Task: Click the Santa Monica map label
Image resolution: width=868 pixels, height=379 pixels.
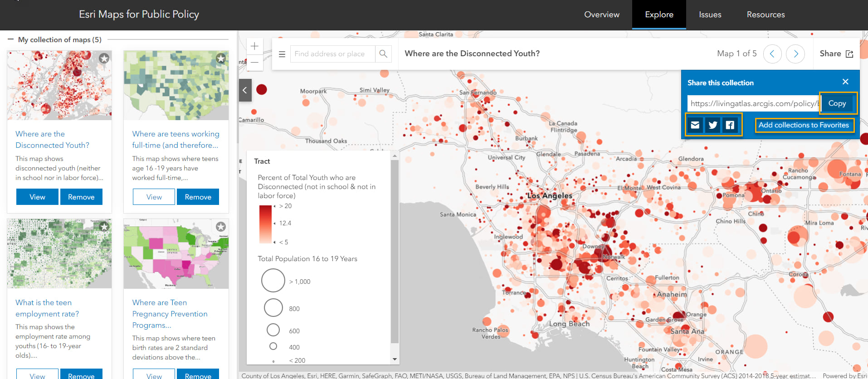Action: (x=458, y=214)
